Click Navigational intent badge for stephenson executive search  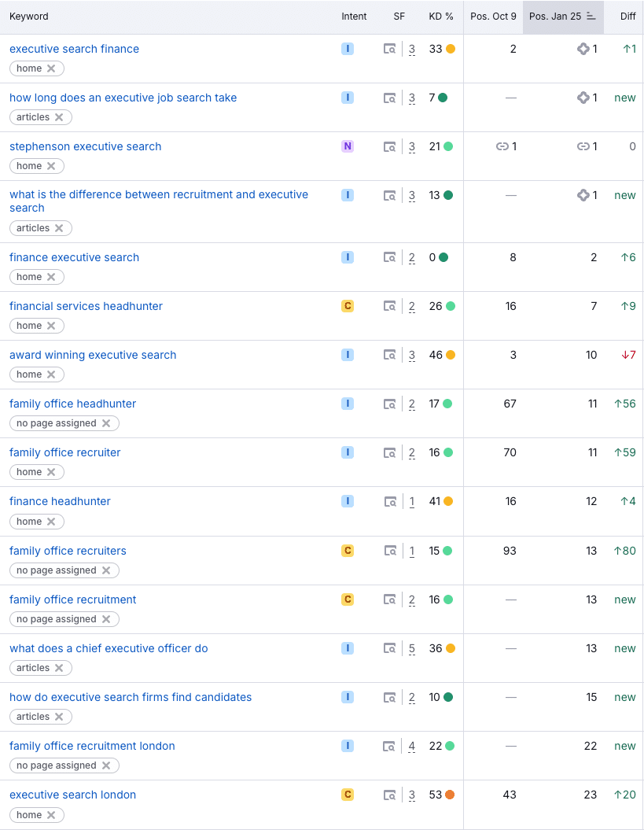(348, 146)
